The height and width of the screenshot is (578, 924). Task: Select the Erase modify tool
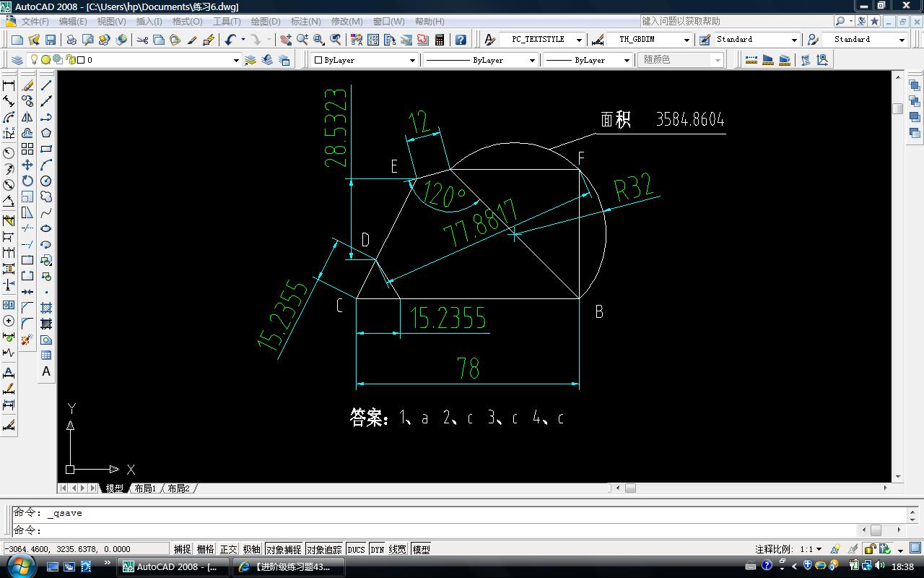pos(27,85)
